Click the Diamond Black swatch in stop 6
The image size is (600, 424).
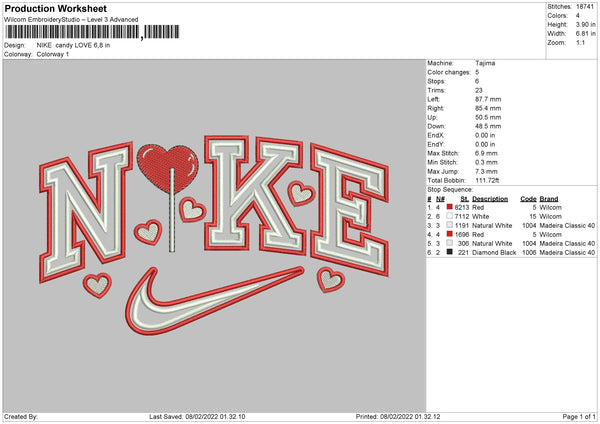pos(450,252)
